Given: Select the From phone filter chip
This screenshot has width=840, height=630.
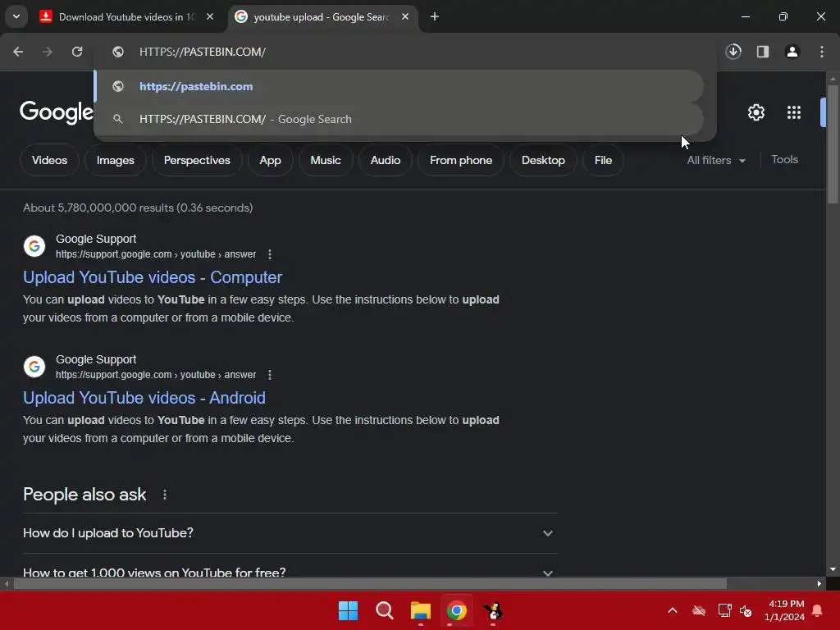Looking at the screenshot, I should 461,160.
